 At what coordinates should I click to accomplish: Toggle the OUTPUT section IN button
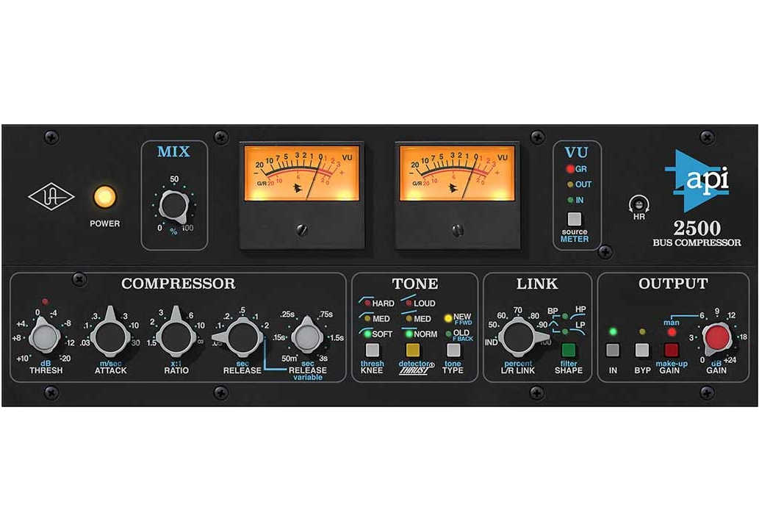[613, 350]
